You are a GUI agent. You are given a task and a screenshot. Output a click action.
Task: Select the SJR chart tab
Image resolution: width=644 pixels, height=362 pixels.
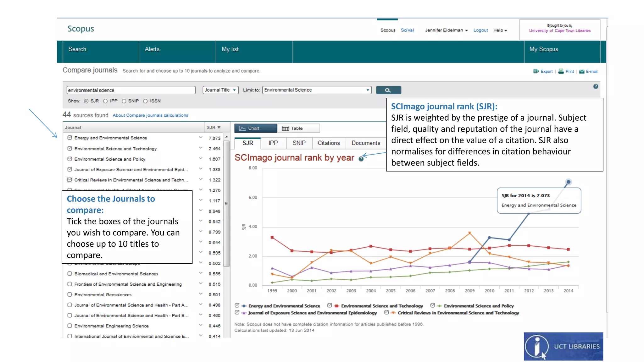248,143
